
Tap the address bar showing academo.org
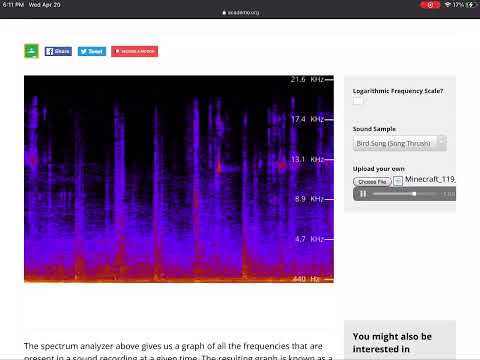(x=241, y=12)
